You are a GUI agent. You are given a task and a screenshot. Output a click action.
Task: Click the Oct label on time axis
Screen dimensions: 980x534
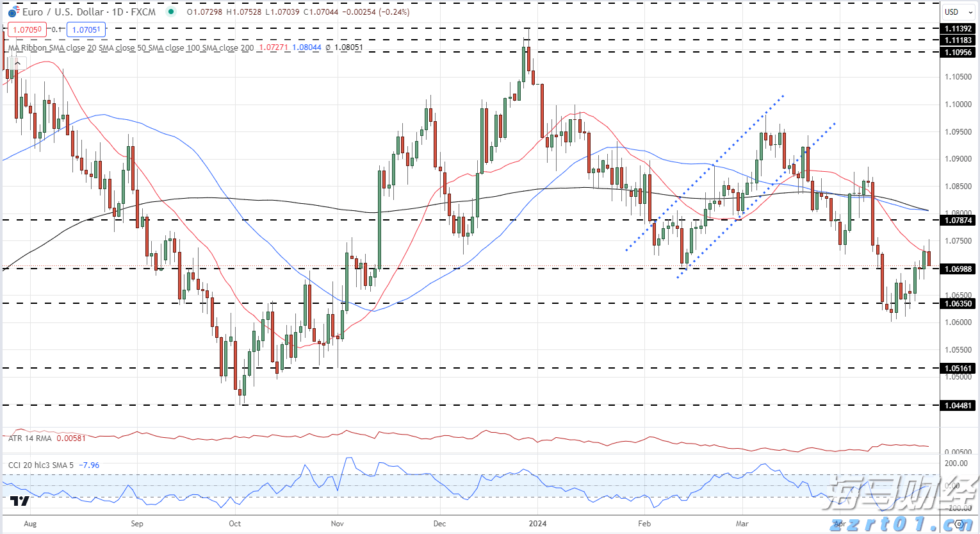point(235,524)
